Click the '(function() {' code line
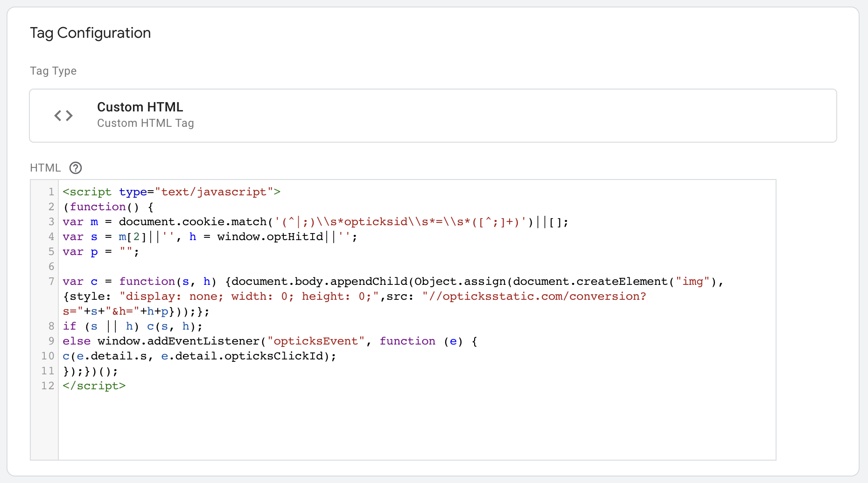Viewport: 868px width, 483px height. pos(108,207)
